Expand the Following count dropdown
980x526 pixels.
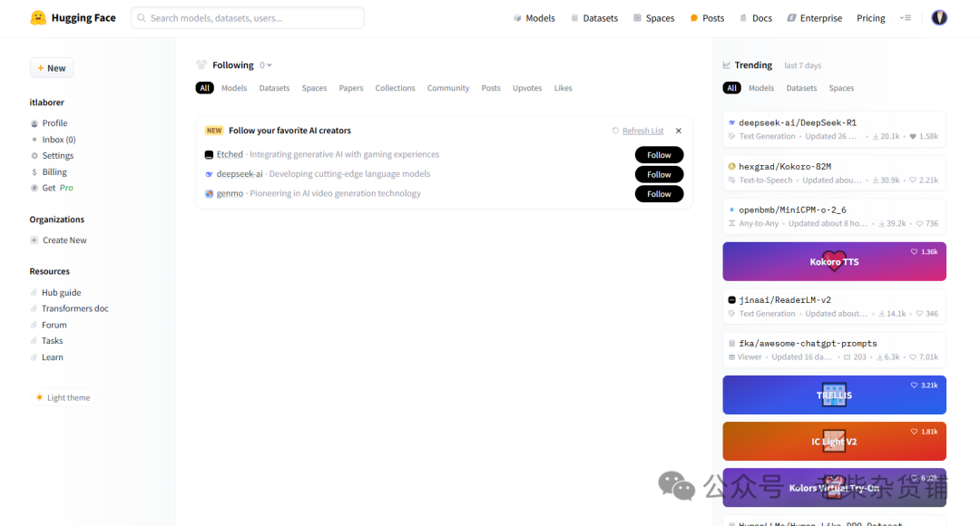266,65
